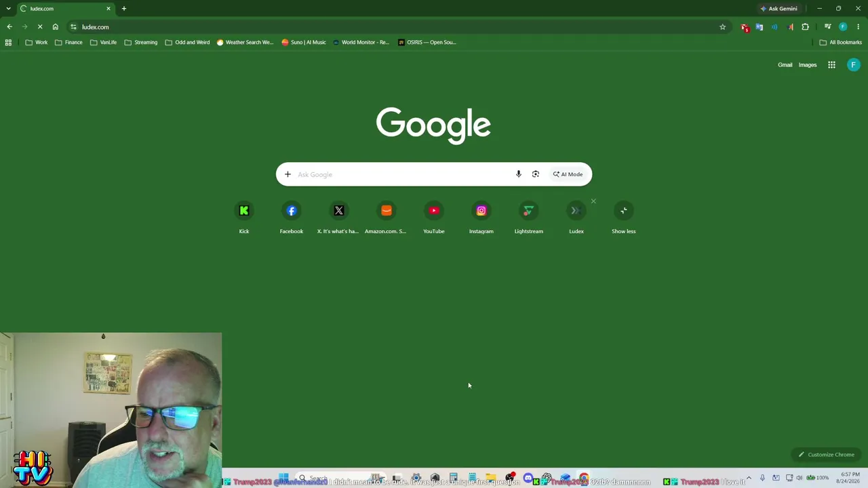Open the Odd and Weird bookmarks folder
Image resolution: width=868 pixels, height=488 pixels.
(x=187, y=42)
